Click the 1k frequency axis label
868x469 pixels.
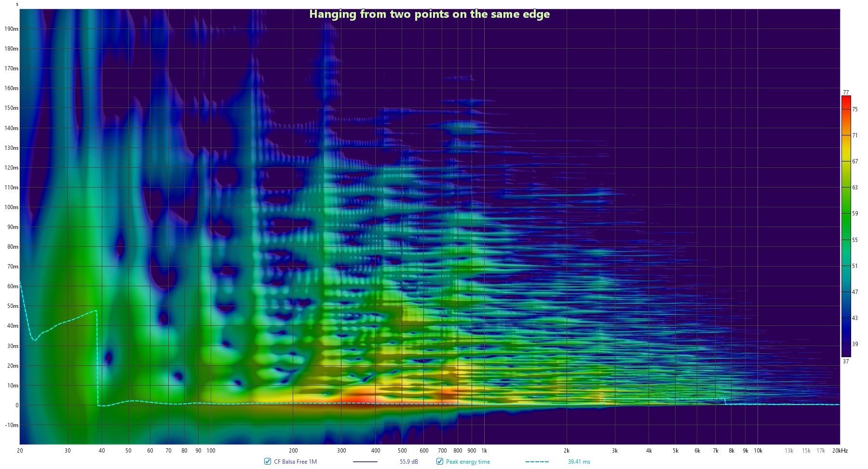tap(484, 451)
